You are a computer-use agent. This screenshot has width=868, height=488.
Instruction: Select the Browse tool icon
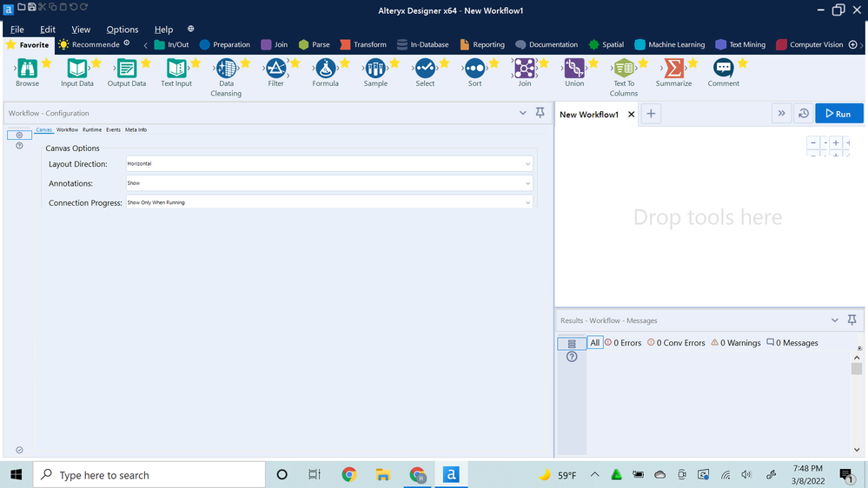click(x=27, y=68)
